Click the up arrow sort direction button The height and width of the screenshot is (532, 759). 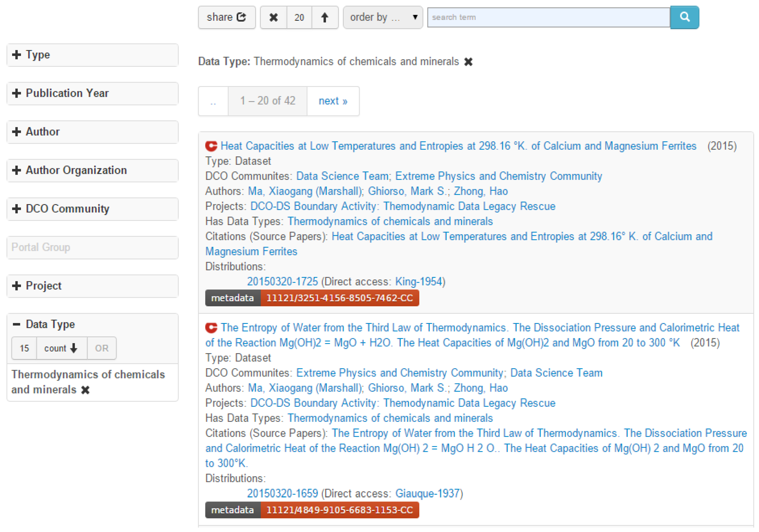tap(324, 17)
